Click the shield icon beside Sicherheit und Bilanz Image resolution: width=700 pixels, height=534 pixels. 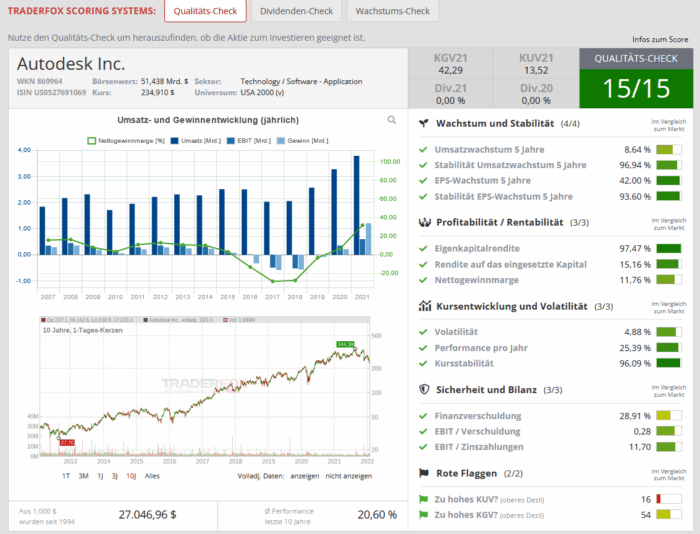(x=425, y=389)
